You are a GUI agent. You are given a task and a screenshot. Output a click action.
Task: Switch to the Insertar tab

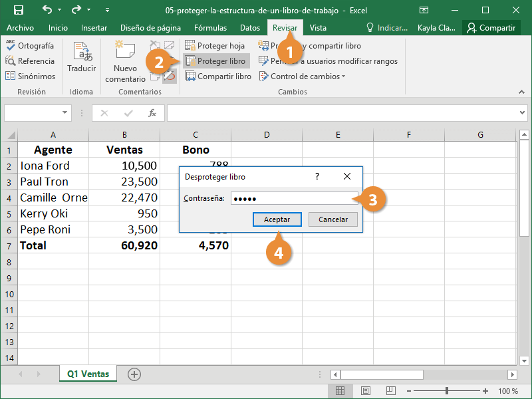point(94,28)
